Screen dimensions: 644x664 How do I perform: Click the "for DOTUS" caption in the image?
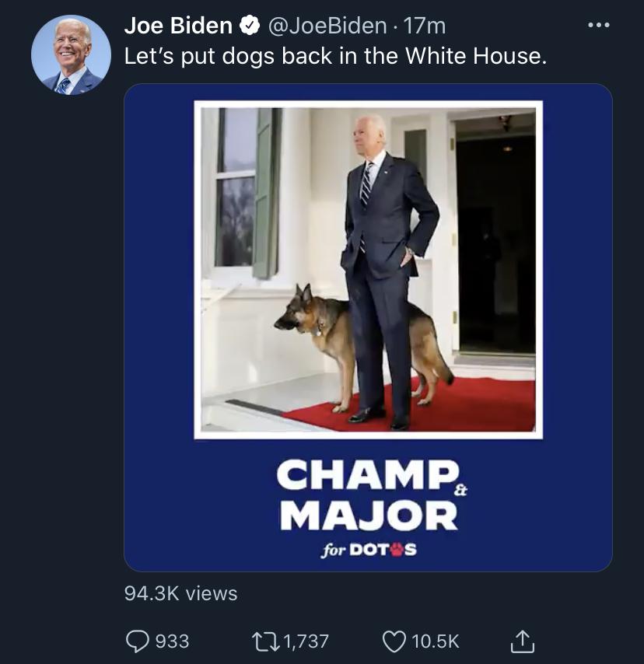[x=369, y=550]
